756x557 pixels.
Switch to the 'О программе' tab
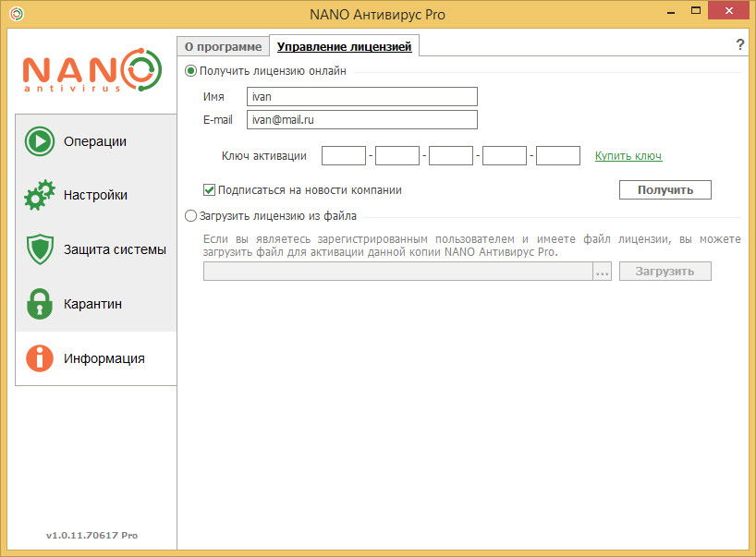tap(224, 47)
